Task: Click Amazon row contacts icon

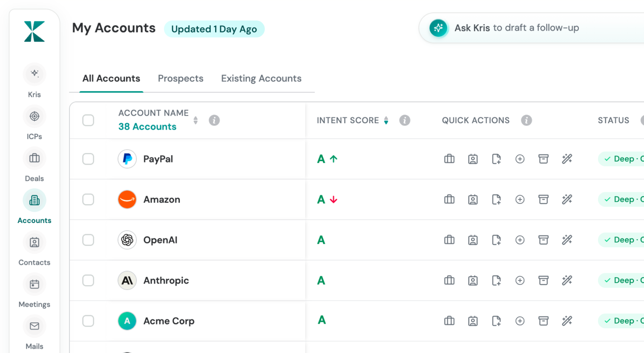Action: click(473, 200)
